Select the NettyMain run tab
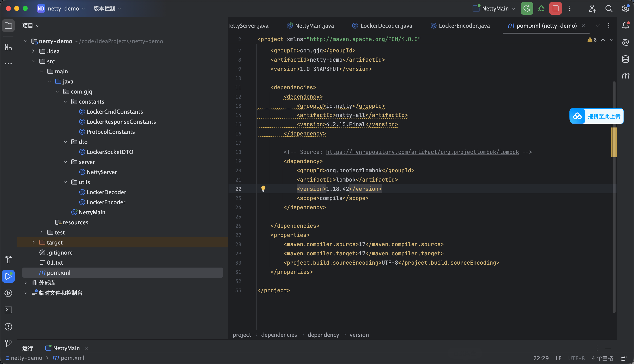 pos(62,348)
